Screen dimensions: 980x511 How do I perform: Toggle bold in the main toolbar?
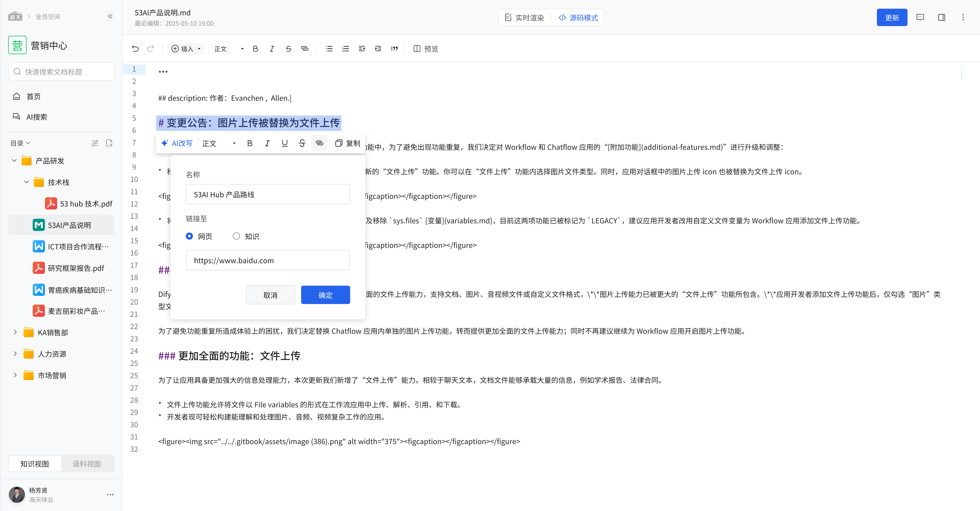coord(255,49)
